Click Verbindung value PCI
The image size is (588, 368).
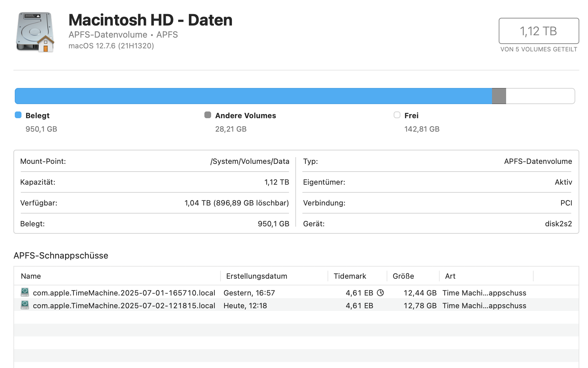click(x=566, y=203)
